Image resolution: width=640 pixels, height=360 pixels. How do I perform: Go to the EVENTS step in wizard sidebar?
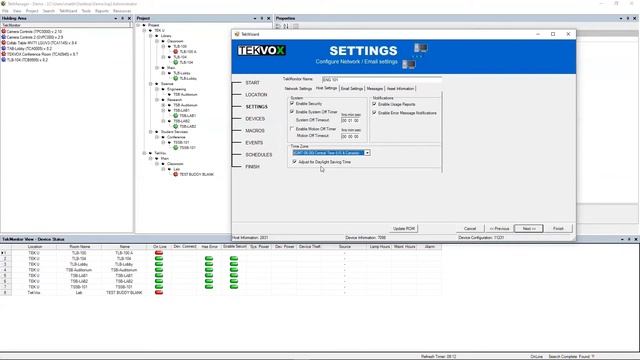254,143
